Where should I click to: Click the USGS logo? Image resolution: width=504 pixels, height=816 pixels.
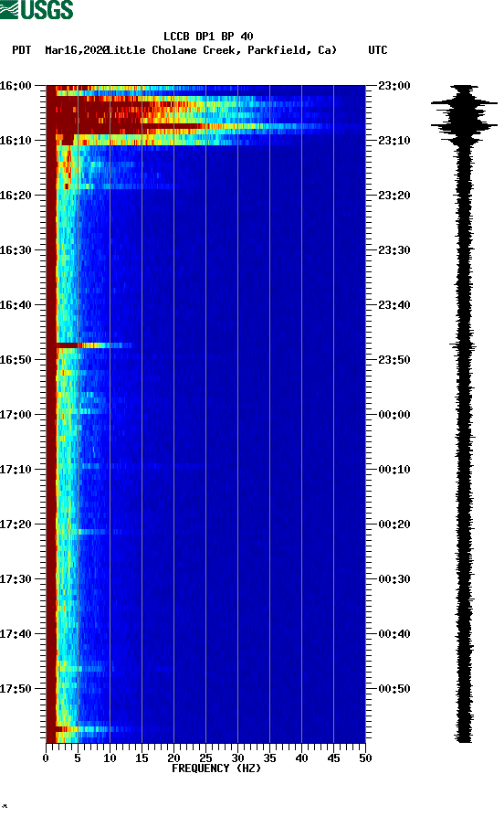[37, 9]
